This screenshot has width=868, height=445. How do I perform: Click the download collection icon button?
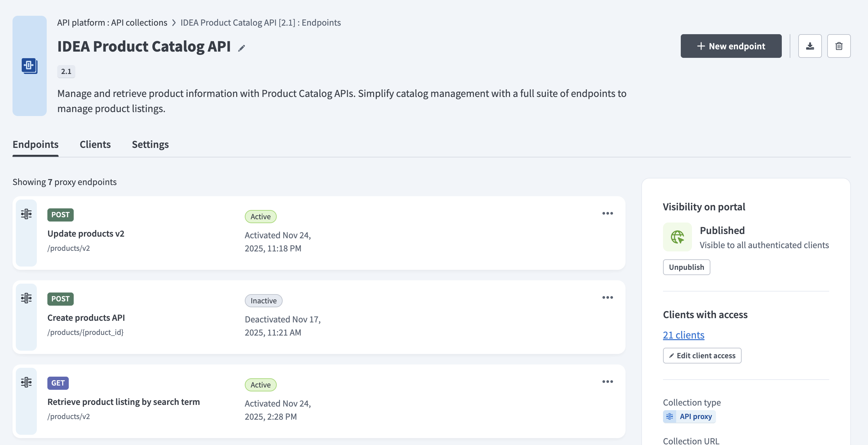click(x=810, y=46)
